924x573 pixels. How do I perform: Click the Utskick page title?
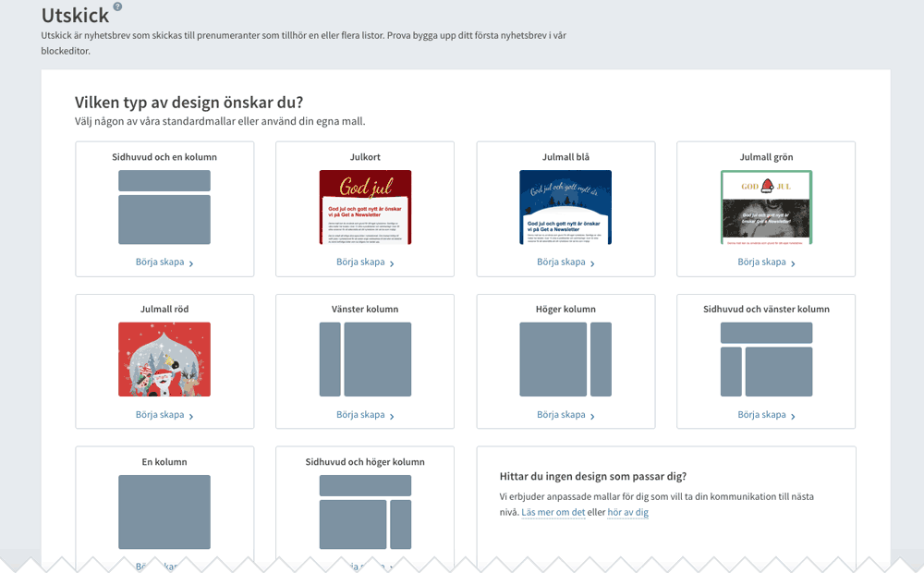pos(75,15)
